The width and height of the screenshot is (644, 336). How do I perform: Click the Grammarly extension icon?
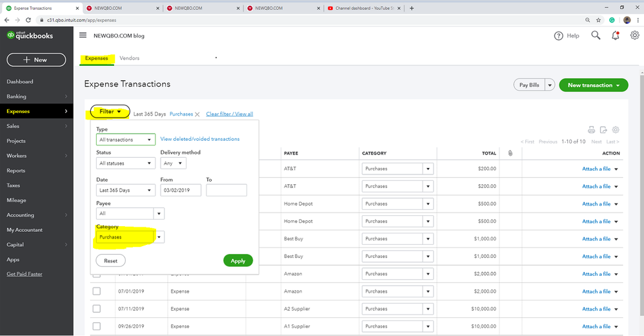coord(612,20)
